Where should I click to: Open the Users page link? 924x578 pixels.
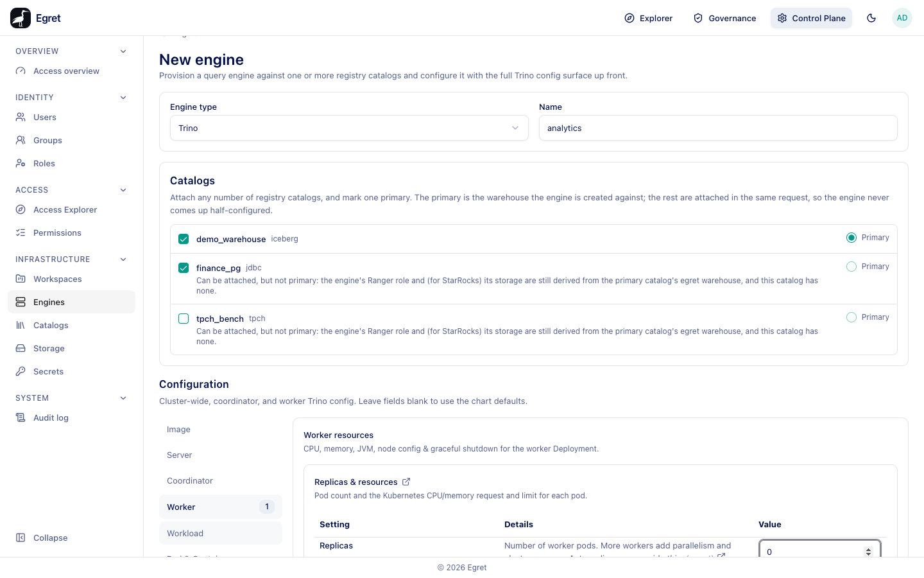[x=71, y=117]
